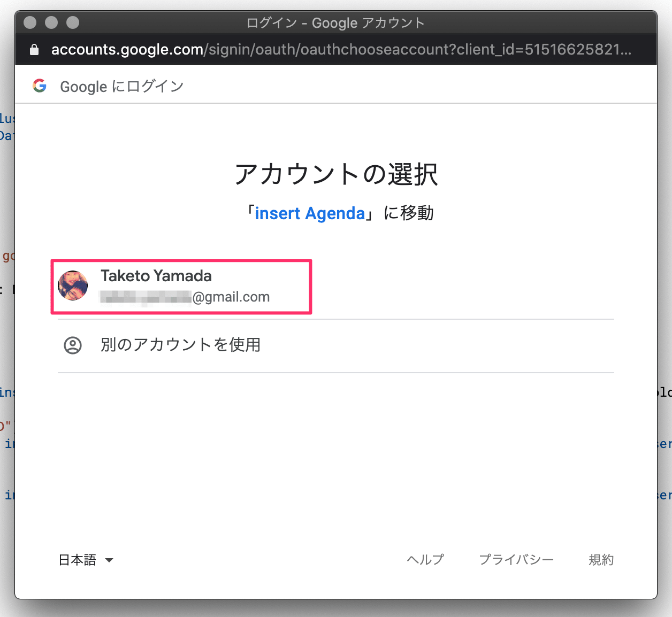
Task: Open the 日本語 language dropdown
Action: [x=86, y=560]
